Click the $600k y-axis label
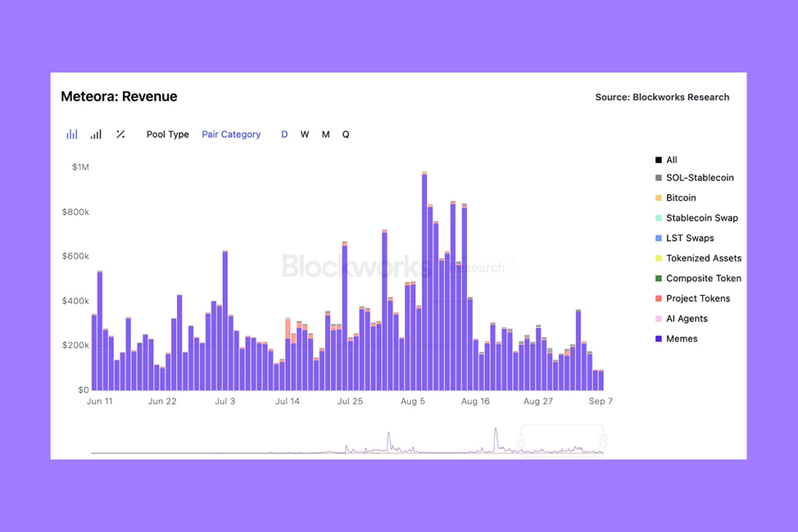The height and width of the screenshot is (532, 798). [x=76, y=255]
